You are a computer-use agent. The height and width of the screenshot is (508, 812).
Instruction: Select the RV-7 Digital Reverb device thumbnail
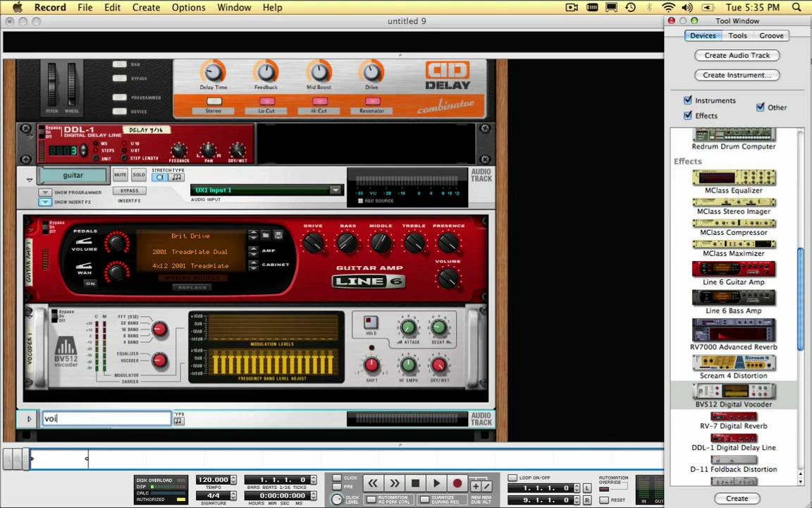click(733, 416)
